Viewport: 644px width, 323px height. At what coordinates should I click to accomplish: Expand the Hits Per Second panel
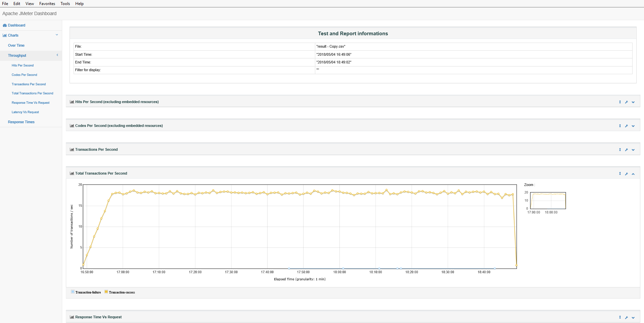(x=633, y=102)
